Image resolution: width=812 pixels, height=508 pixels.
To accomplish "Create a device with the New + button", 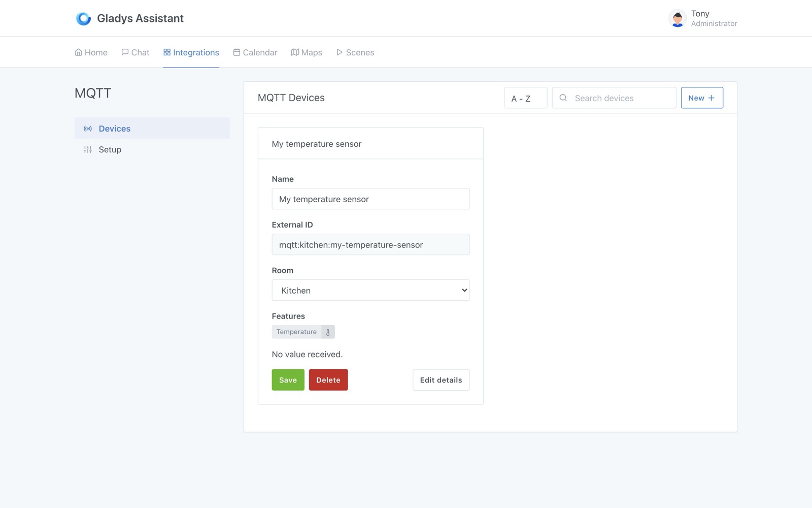I will click(x=702, y=98).
